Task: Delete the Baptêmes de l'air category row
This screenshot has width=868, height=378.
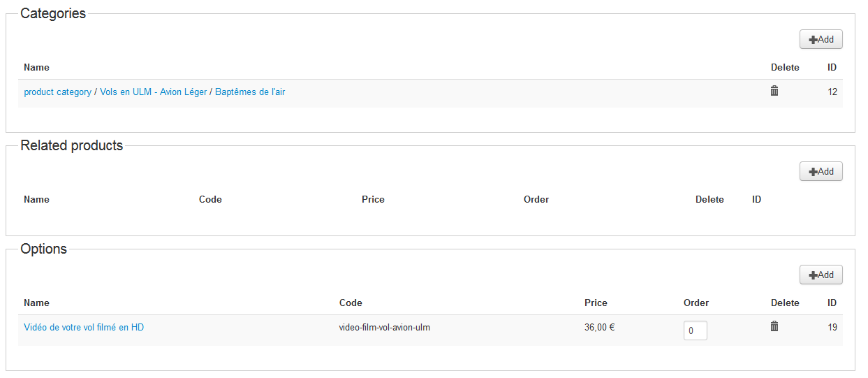Action: 774,91
